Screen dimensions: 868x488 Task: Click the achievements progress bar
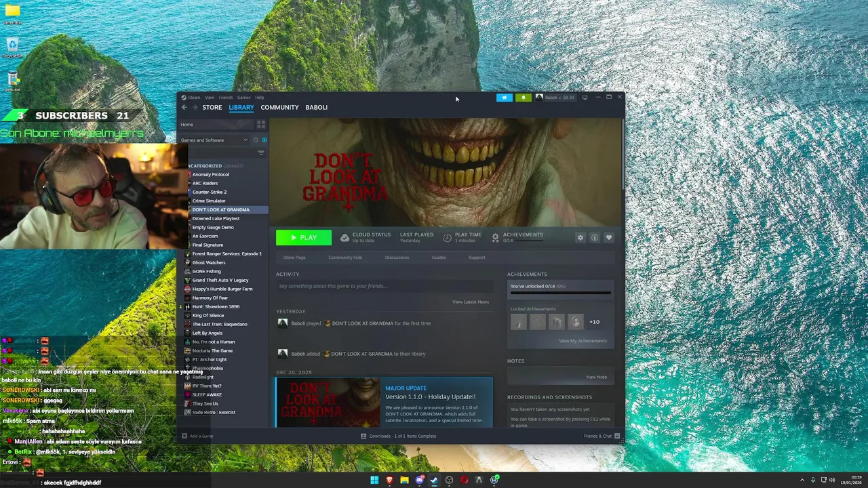pos(560,293)
